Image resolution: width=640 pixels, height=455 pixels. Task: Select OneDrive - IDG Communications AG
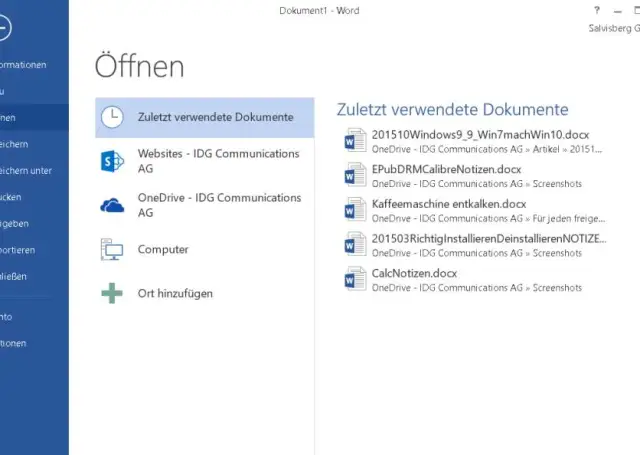(x=204, y=205)
